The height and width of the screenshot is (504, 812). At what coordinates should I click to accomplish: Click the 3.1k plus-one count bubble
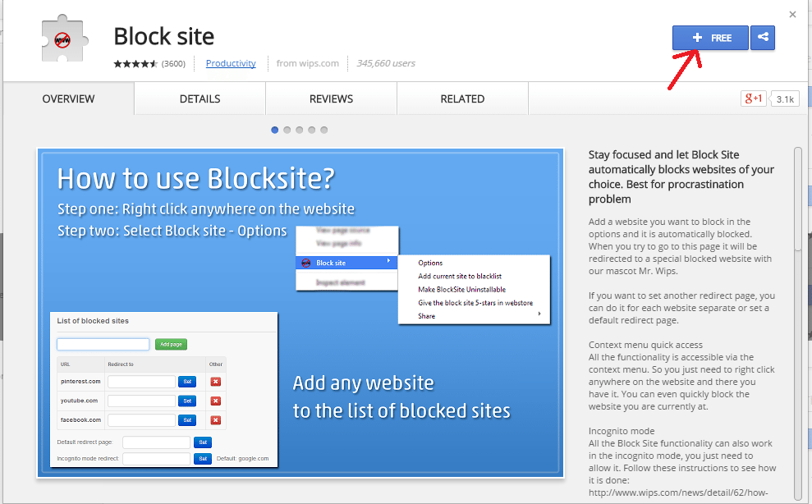pyautogui.click(x=784, y=99)
